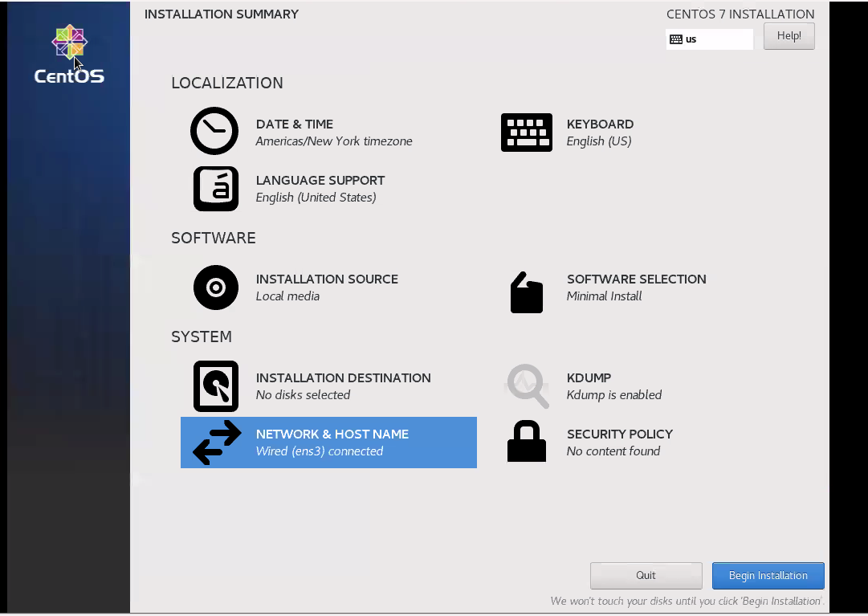Click the INSTALLATION SUMMARY heading

click(222, 14)
